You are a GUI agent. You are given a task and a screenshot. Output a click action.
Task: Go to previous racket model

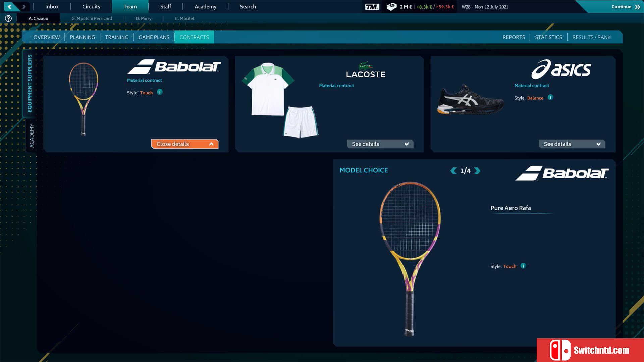pos(453,171)
